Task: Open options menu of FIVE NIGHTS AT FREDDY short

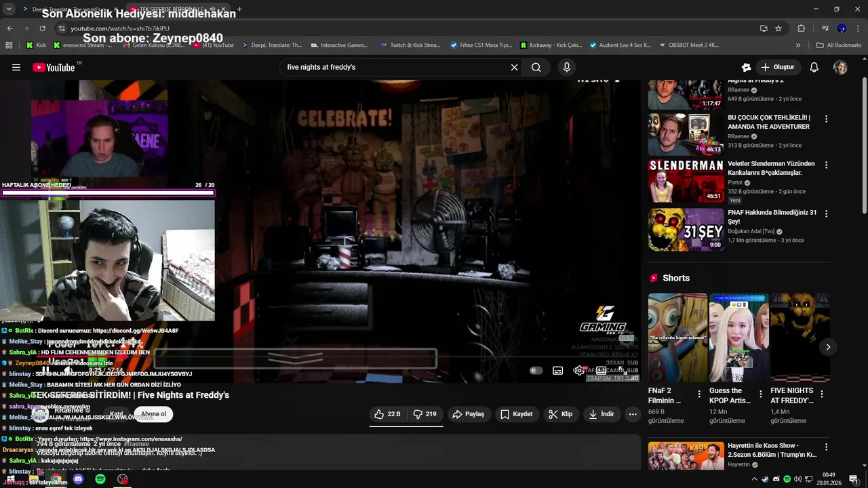Action: click(821, 394)
